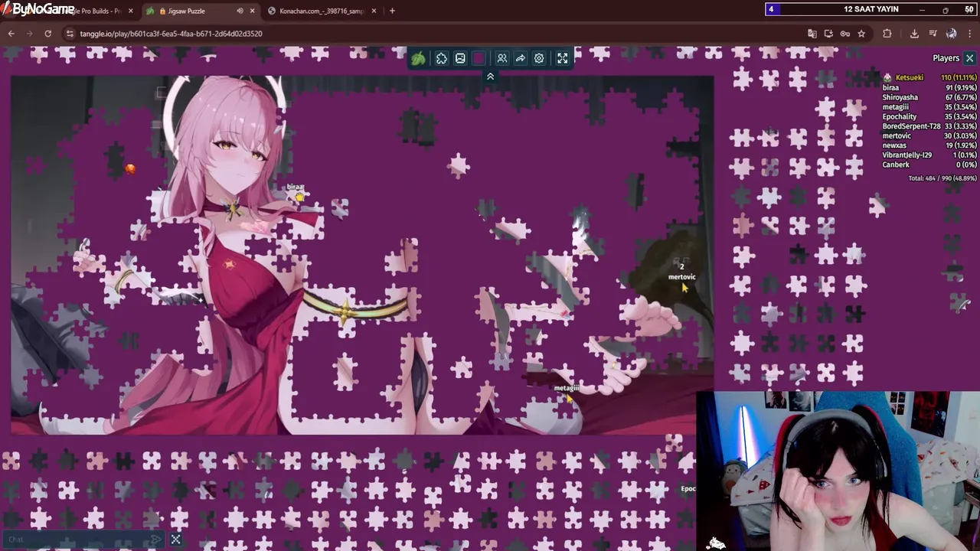Click the translate page icon
The height and width of the screenshot is (551, 980).
coord(812,34)
